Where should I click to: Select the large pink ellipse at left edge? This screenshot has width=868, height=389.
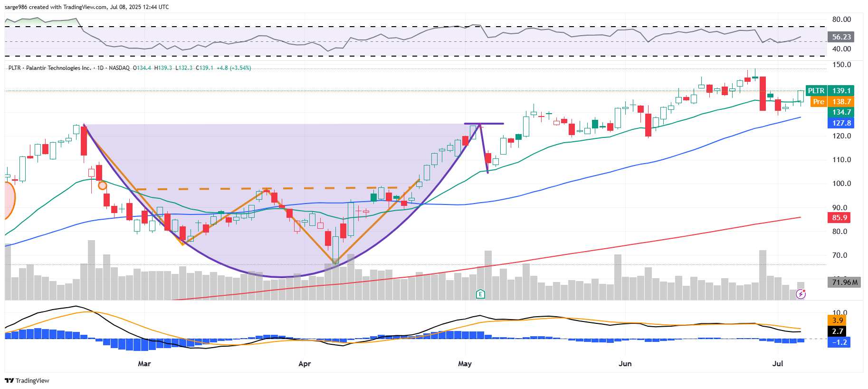click(9, 200)
